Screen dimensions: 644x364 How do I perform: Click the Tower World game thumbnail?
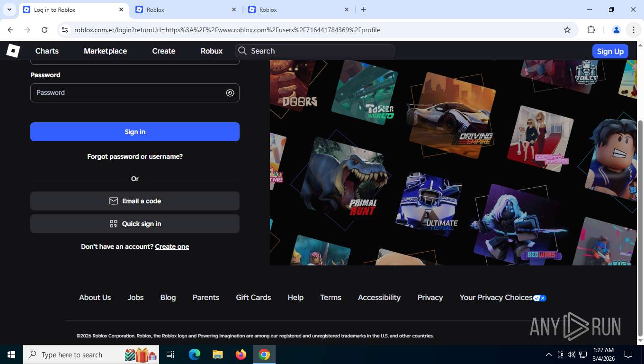pyautogui.click(x=365, y=92)
